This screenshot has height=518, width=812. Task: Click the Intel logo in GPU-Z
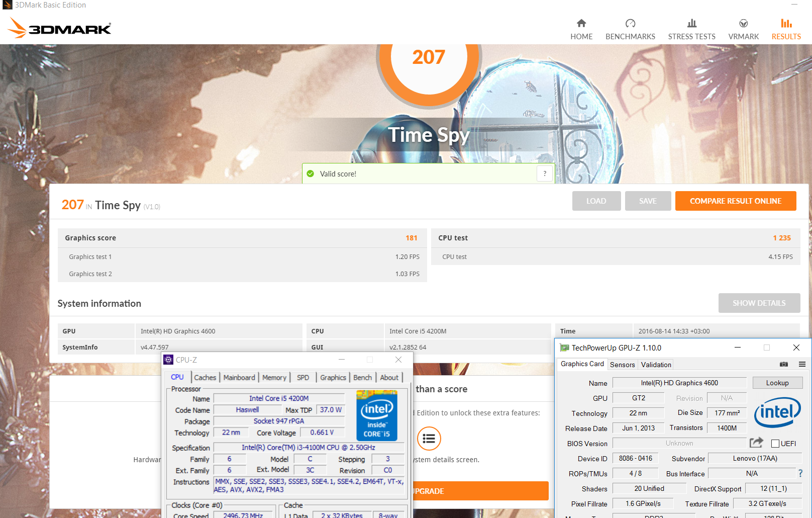tap(777, 412)
